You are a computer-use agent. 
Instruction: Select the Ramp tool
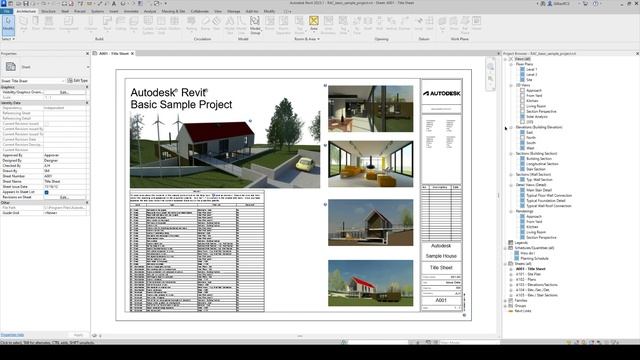[x=205, y=24]
